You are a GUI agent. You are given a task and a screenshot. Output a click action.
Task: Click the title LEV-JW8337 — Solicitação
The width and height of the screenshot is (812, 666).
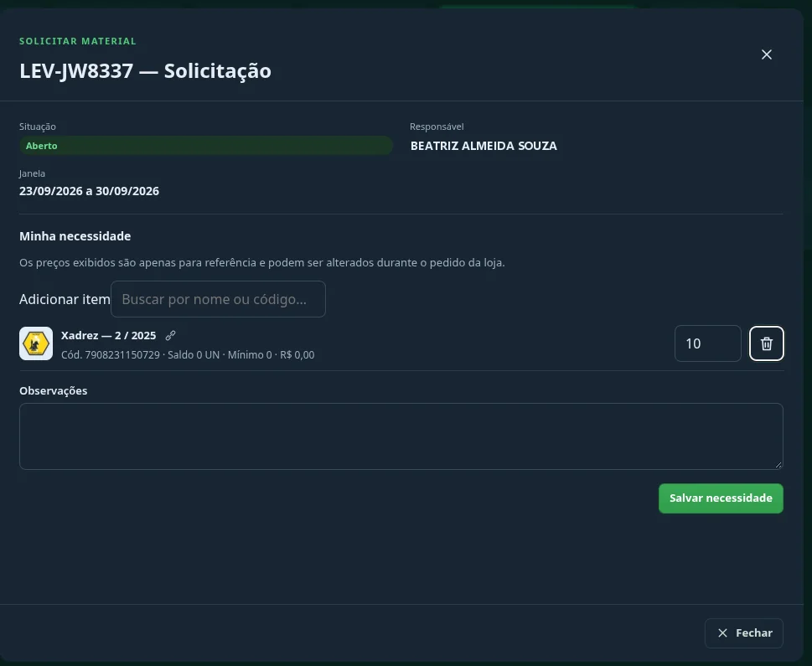(x=145, y=71)
